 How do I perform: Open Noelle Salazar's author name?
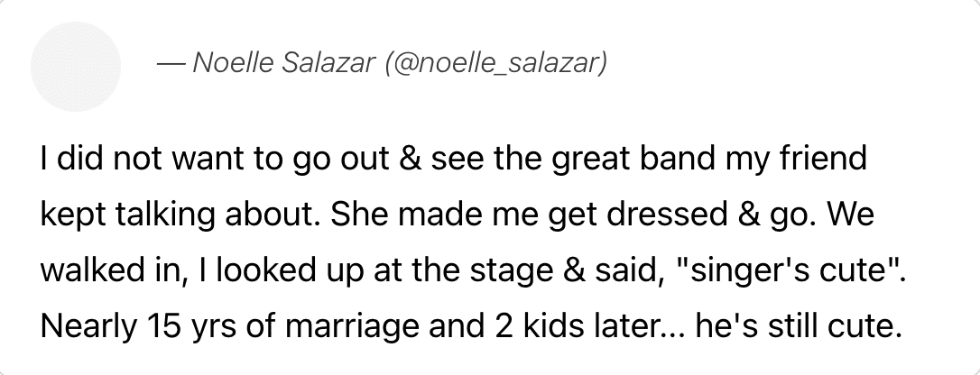pyautogui.click(x=282, y=62)
